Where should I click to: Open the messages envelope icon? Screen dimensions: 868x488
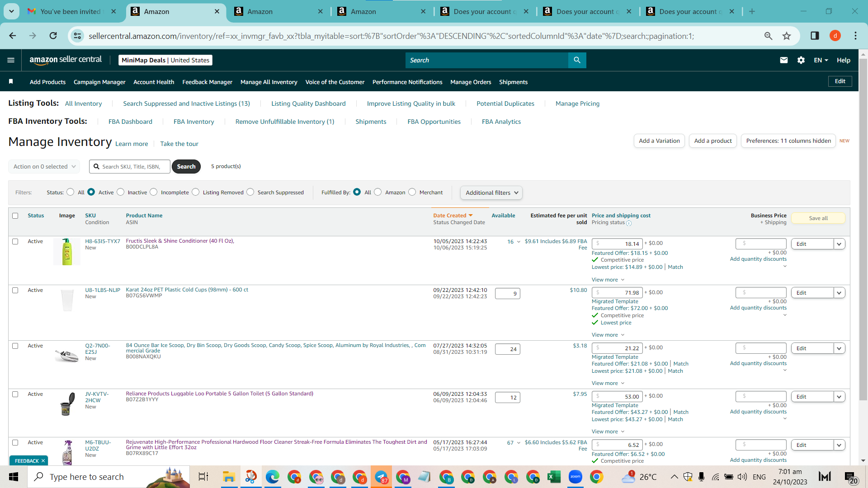click(x=784, y=60)
